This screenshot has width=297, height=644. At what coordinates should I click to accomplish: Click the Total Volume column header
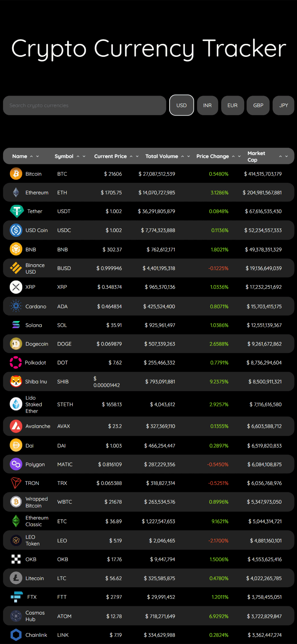(162, 156)
